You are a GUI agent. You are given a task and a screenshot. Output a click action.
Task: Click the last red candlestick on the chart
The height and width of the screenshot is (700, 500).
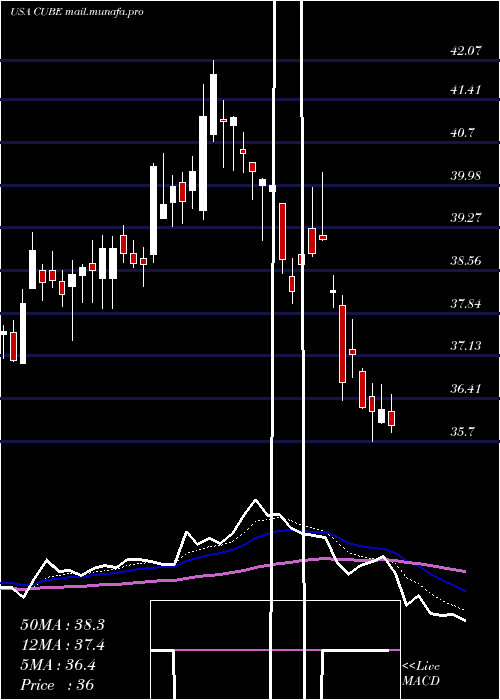coord(392,418)
